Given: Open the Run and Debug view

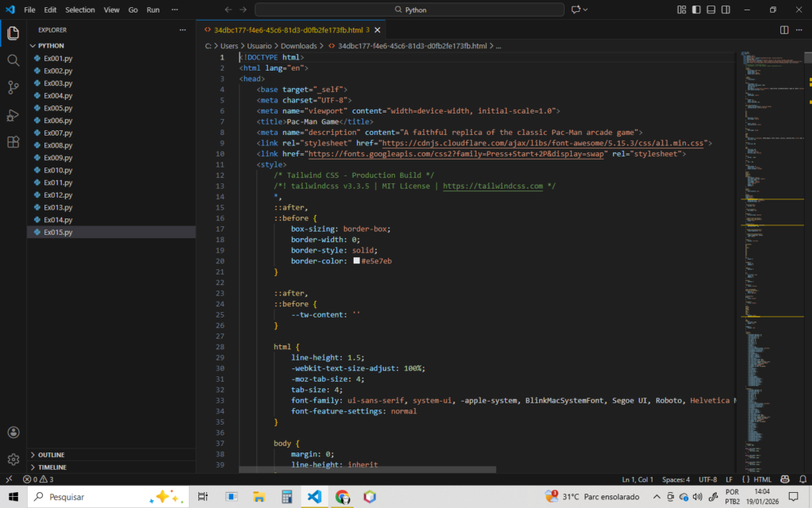Looking at the screenshot, I should 13,115.
